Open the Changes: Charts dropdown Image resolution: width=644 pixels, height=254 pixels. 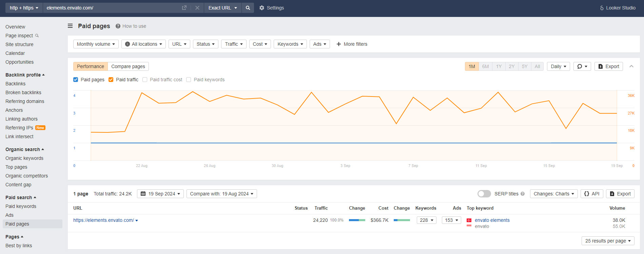[x=554, y=194]
